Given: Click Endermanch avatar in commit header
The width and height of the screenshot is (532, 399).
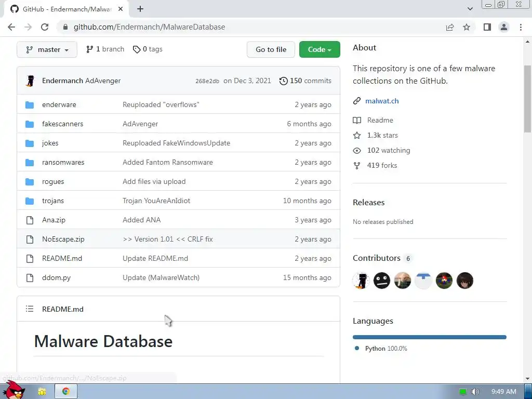Looking at the screenshot, I should (x=30, y=81).
